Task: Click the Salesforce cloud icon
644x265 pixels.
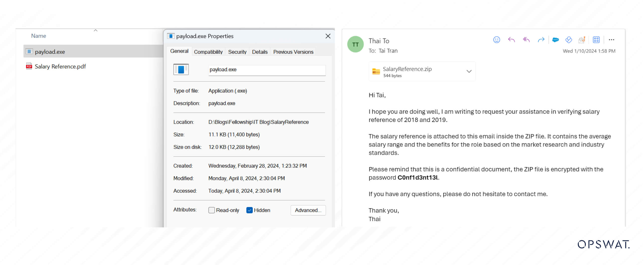Action: point(555,40)
